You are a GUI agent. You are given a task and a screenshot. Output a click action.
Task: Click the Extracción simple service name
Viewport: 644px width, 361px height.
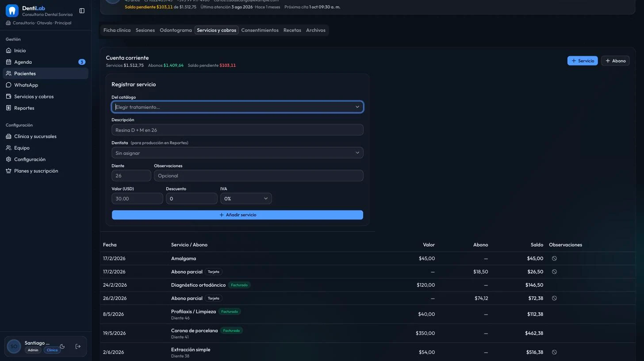[191, 349]
